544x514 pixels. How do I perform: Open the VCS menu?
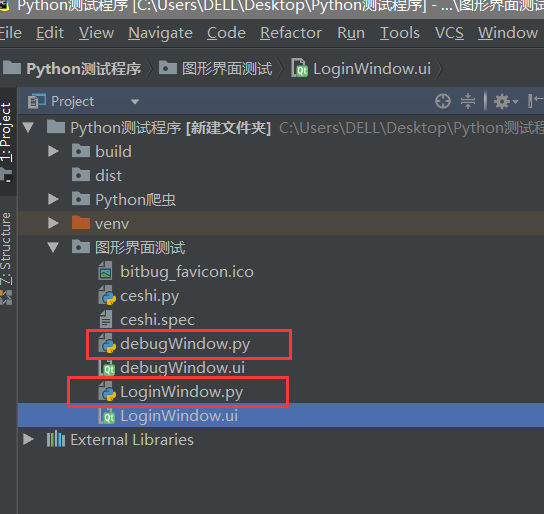[449, 33]
